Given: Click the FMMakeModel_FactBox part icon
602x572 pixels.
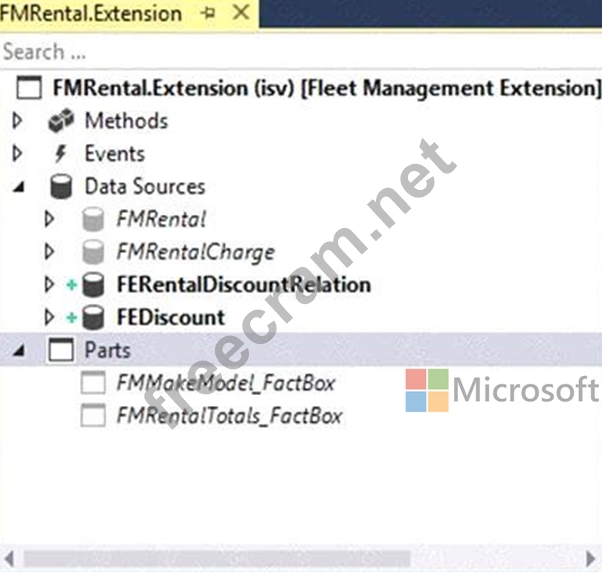Looking at the screenshot, I should click(x=93, y=383).
